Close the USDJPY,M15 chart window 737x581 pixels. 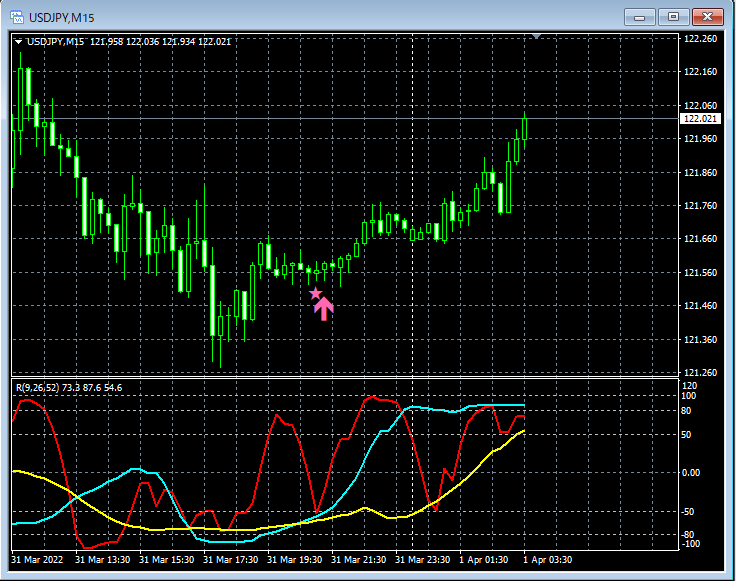point(707,17)
